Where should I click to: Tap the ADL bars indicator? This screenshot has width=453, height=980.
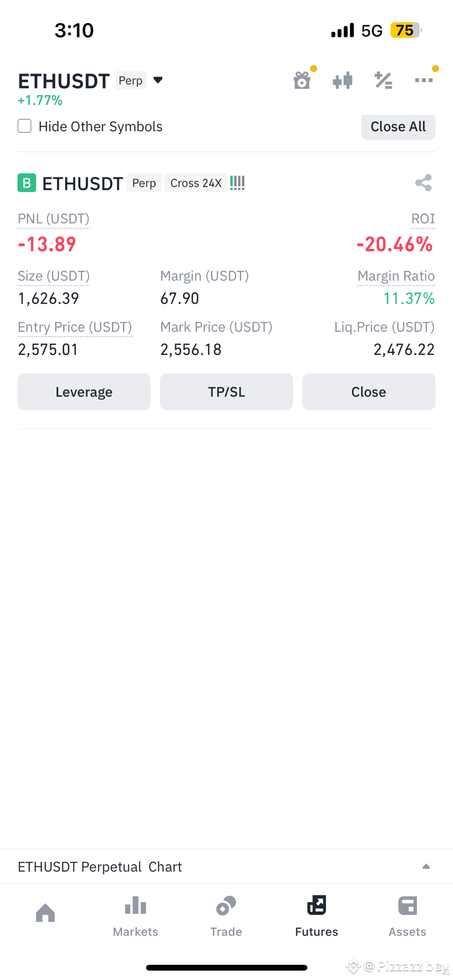click(x=237, y=183)
